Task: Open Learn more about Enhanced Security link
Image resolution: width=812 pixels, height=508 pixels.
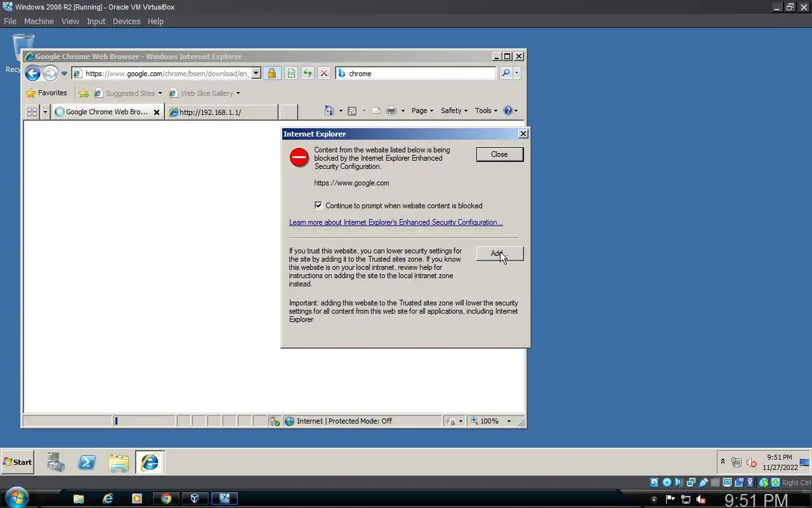Action: [x=396, y=222]
